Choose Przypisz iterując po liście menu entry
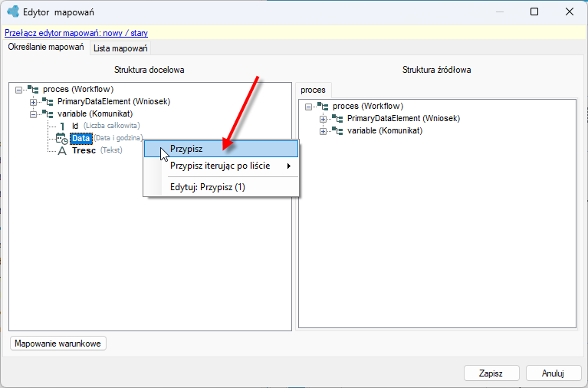588x388 pixels. tap(222, 166)
